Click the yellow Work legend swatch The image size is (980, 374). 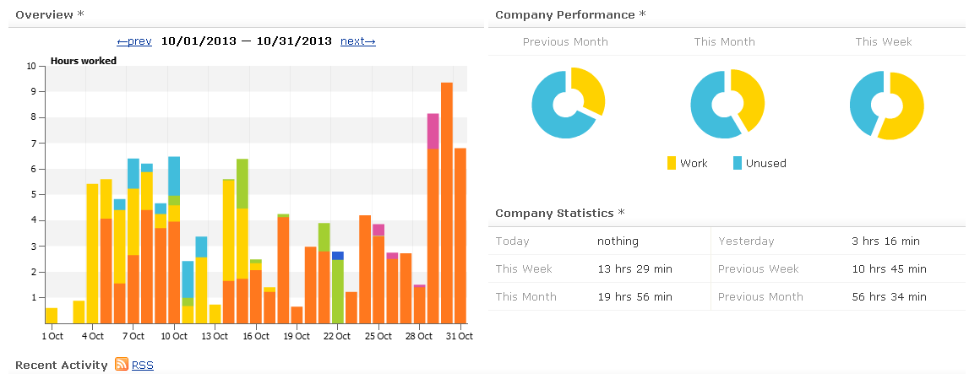tap(672, 163)
